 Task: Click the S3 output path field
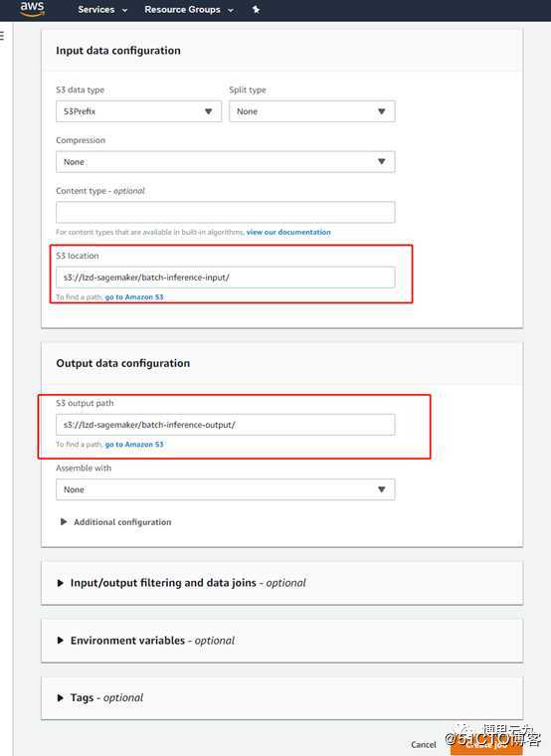click(225, 425)
